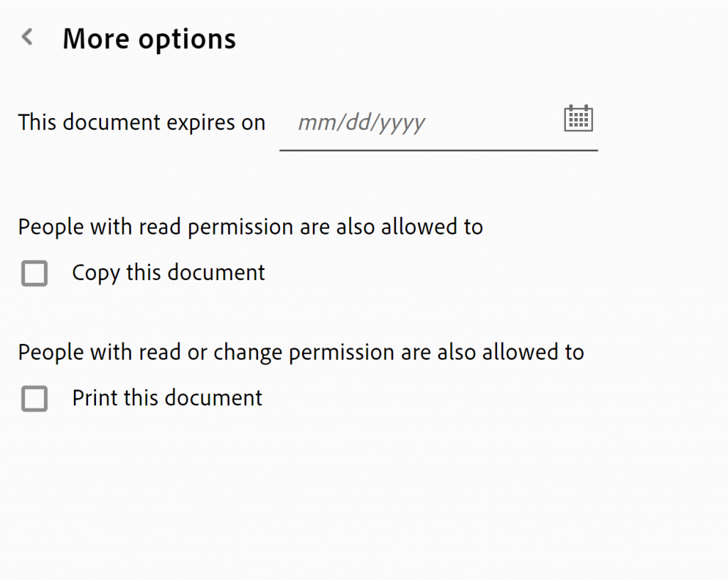
Task: Click 'This document expires on' label
Action: (141, 123)
